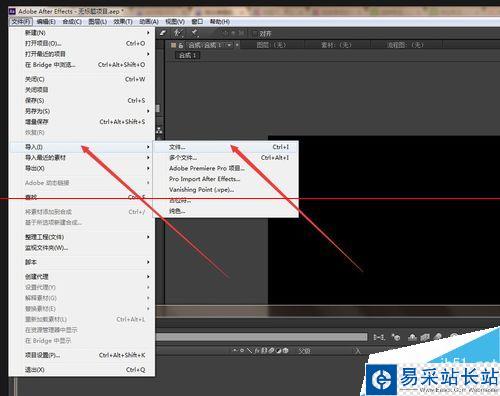Choose 监视文件夹(W)... entry
Viewport: 500px width, 396px height.
point(82,248)
